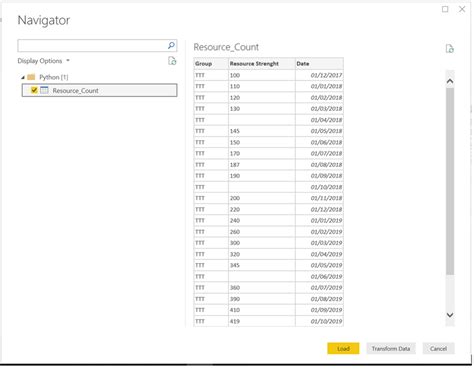This screenshot has height=375, width=474.
Task: Collapse the Python [1] tree node
Action: tap(23, 77)
